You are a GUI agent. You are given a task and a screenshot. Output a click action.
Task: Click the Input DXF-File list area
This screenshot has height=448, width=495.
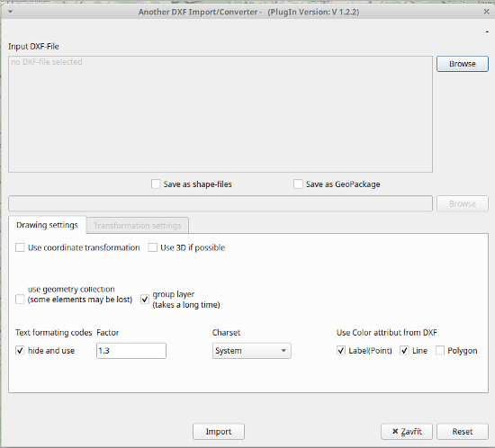(x=220, y=114)
